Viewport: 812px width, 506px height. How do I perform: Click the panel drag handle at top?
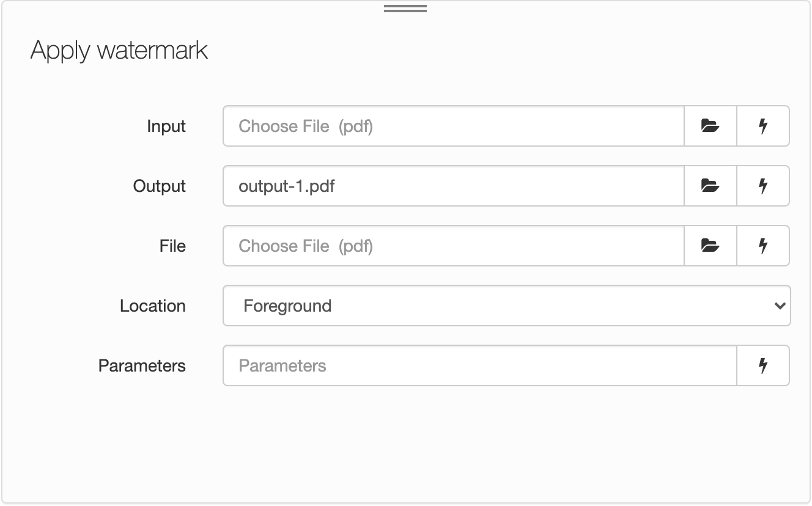[x=405, y=7]
